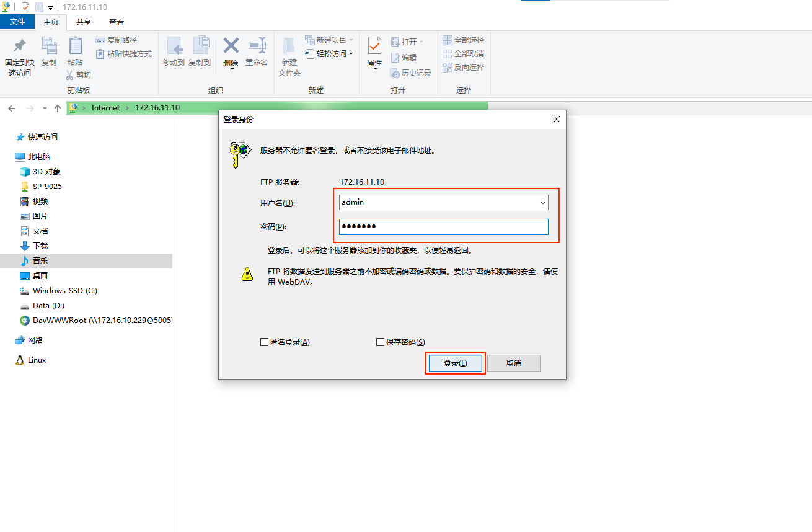The height and width of the screenshot is (532, 812).
Task: Click the Properties icon in the ribbon
Action: 374,47
